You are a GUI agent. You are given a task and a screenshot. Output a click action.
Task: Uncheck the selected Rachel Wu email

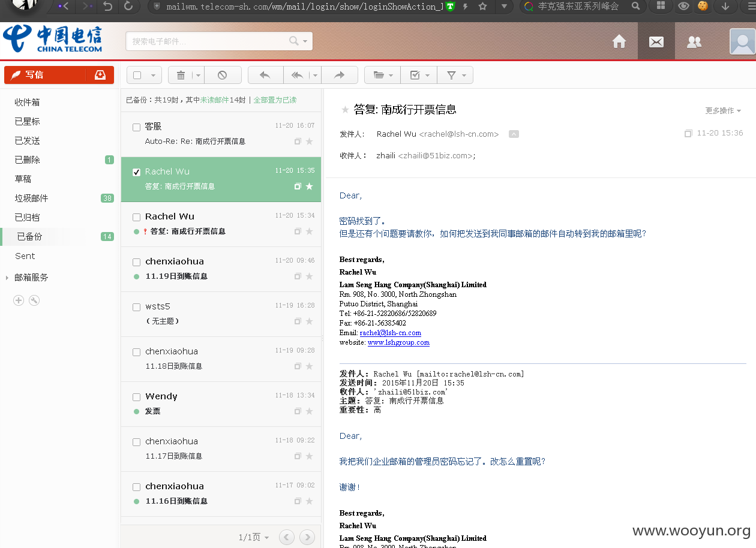(x=136, y=172)
